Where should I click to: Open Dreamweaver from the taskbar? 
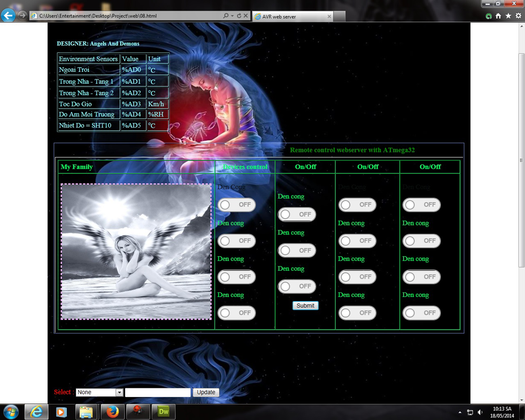click(x=164, y=412)
